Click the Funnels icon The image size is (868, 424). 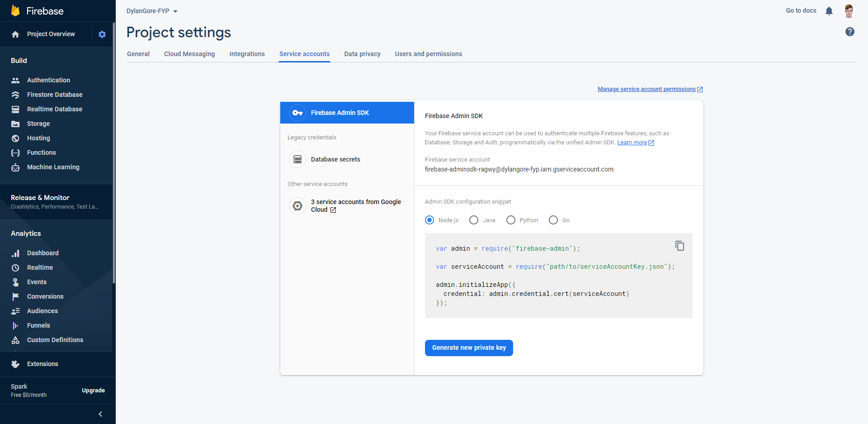[15, 325]
